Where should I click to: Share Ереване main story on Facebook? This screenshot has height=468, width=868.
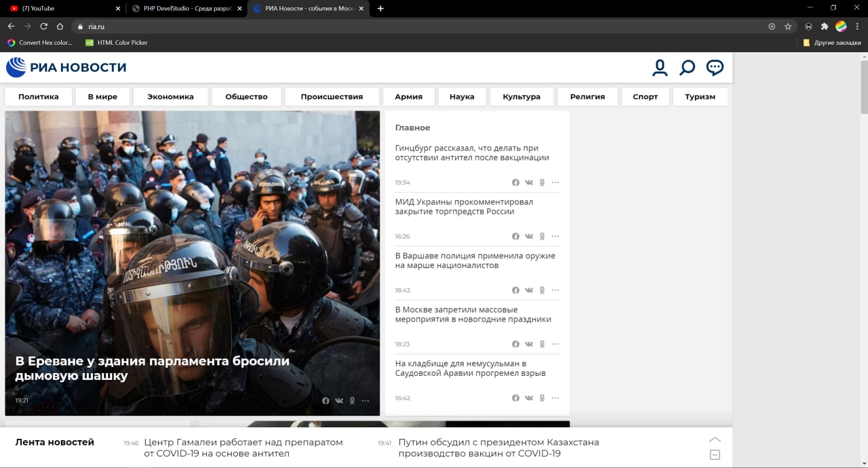pyautogui.click(x=325, y=401)
